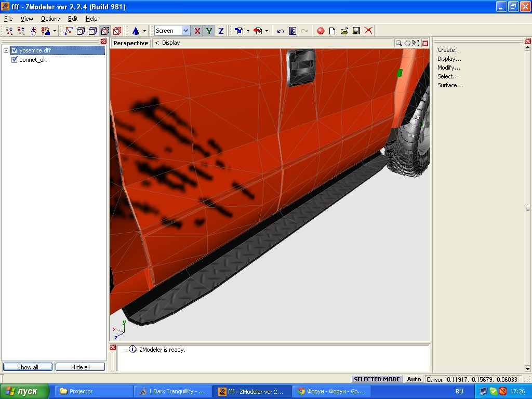Open dropdown arrow next to blue cone
The image size is (532, 399).
(144, 31)
